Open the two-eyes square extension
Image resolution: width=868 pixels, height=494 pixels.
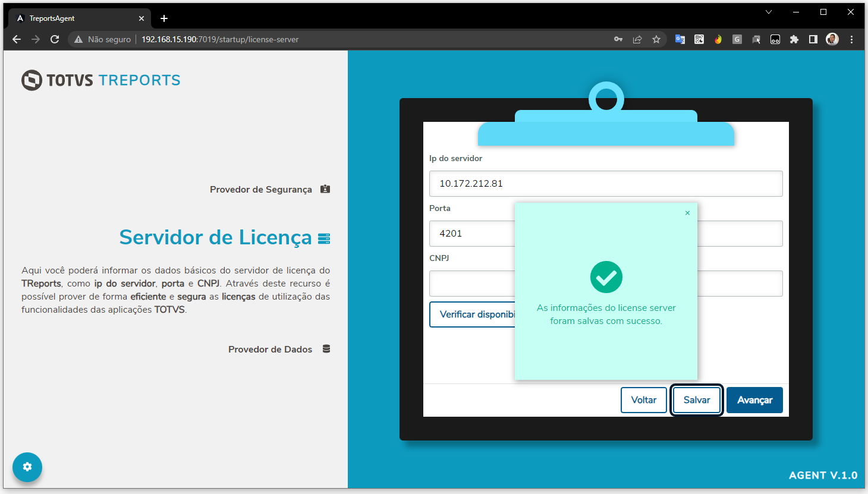pos(775,39)
